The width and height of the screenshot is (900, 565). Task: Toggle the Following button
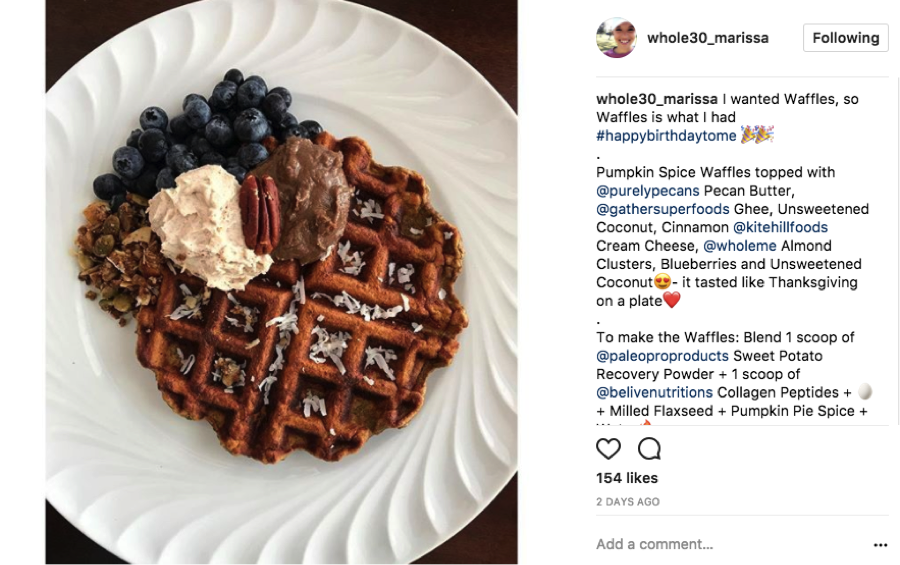(845, 38)
